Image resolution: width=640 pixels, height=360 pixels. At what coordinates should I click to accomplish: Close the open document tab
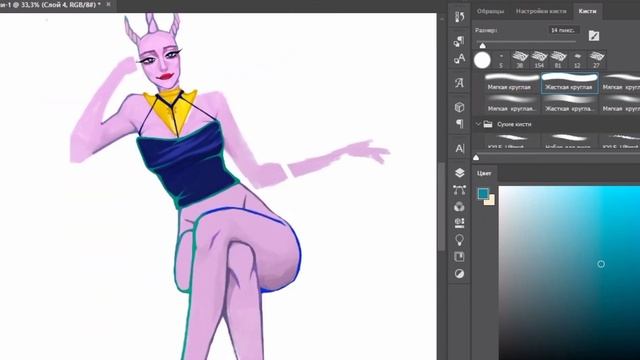[x=108, y=4]
